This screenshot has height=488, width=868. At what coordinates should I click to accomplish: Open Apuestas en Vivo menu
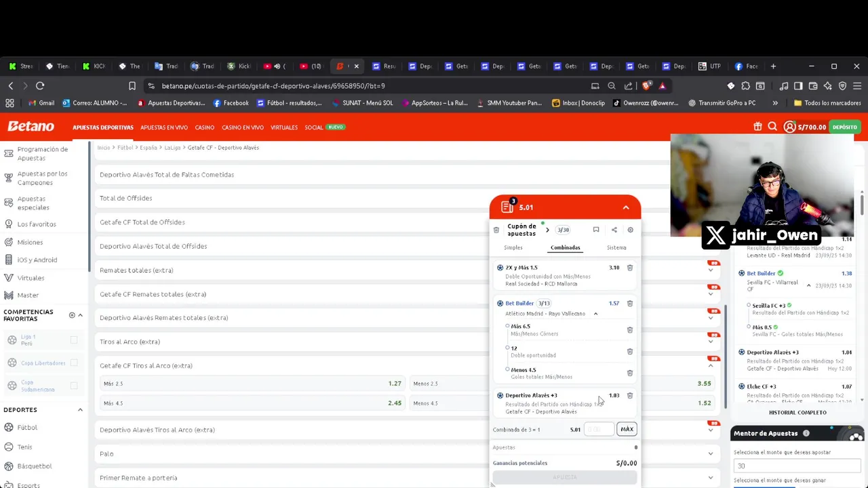tap(164, 127)
